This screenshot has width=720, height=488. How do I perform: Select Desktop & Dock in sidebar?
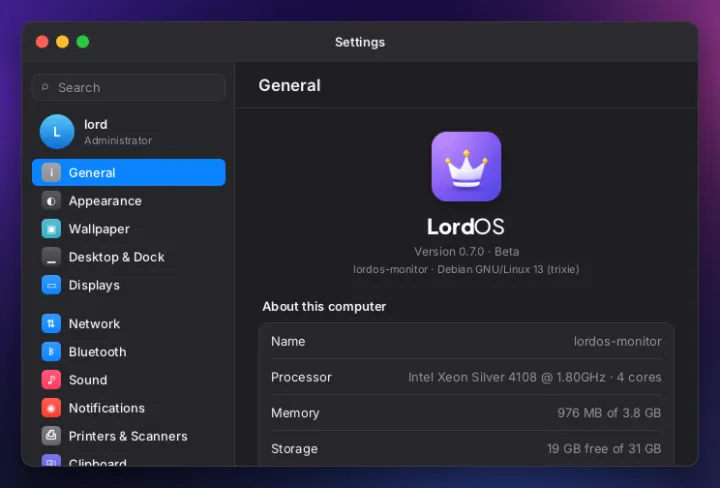[129, 257]
